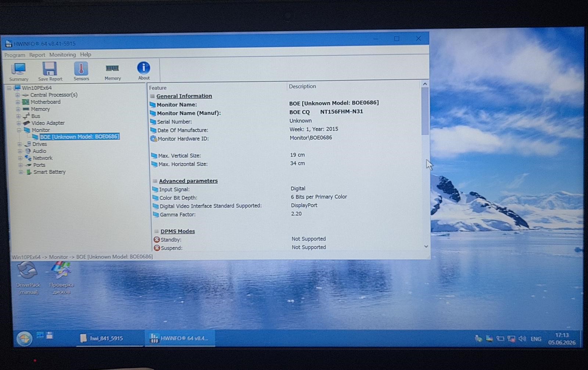This screenshot has height=370, width=588.
Task: Click the network tray icon with red X
Action: (511, 339)
